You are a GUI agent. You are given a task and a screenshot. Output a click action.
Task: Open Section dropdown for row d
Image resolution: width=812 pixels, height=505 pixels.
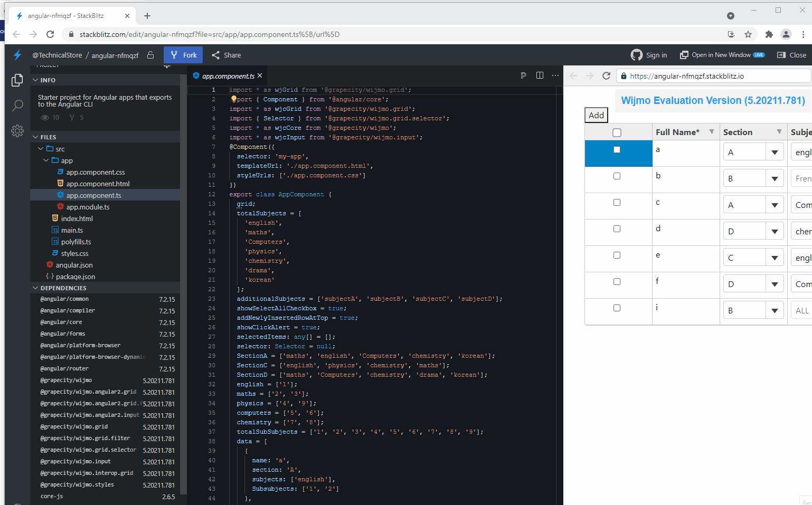tap(775, 231)
